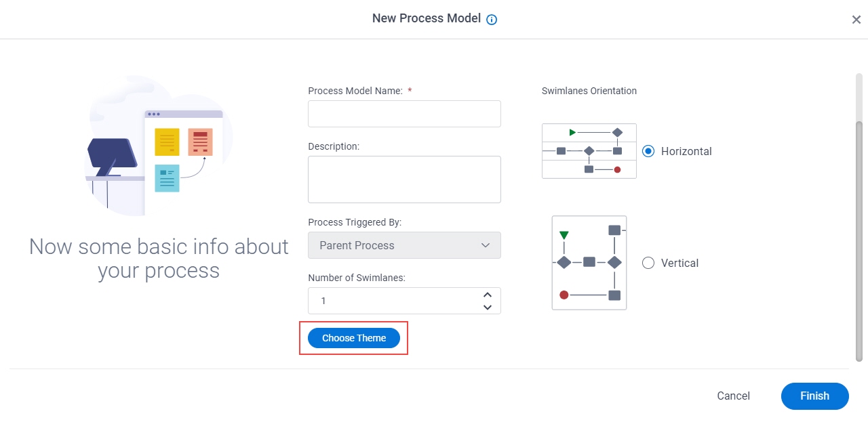Click Cancel to discard the process model
This screenshot has width=868, height=422.
[x=733, y=396]
